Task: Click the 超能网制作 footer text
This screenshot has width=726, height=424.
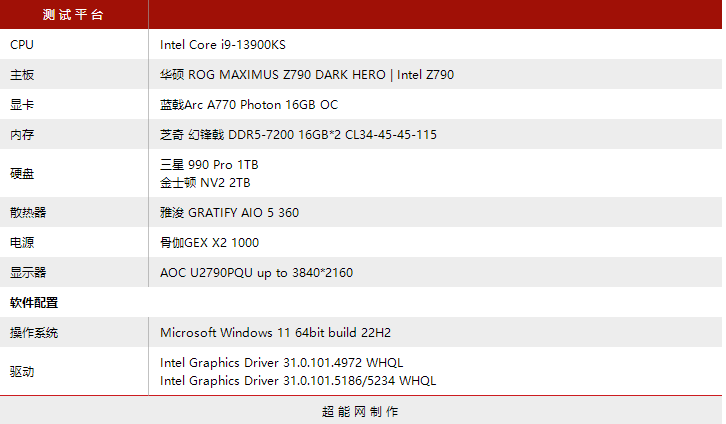Action: (x=360, y=411)
